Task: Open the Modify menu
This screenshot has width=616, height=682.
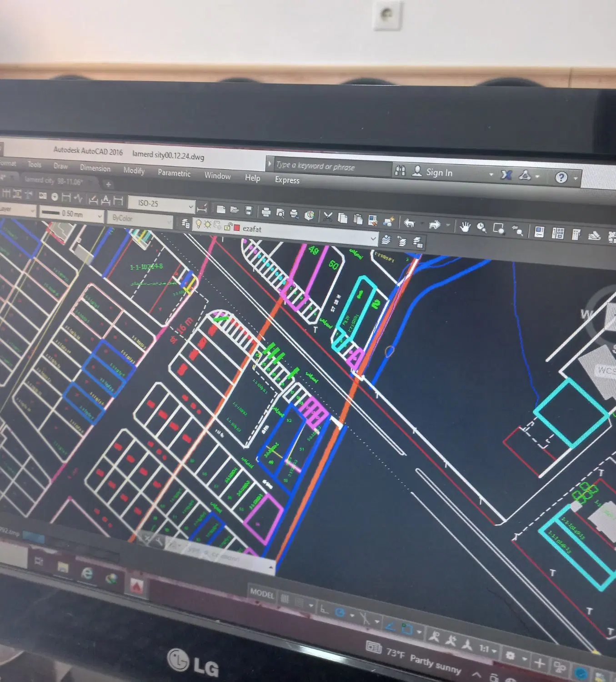Action: click(134, 170)
